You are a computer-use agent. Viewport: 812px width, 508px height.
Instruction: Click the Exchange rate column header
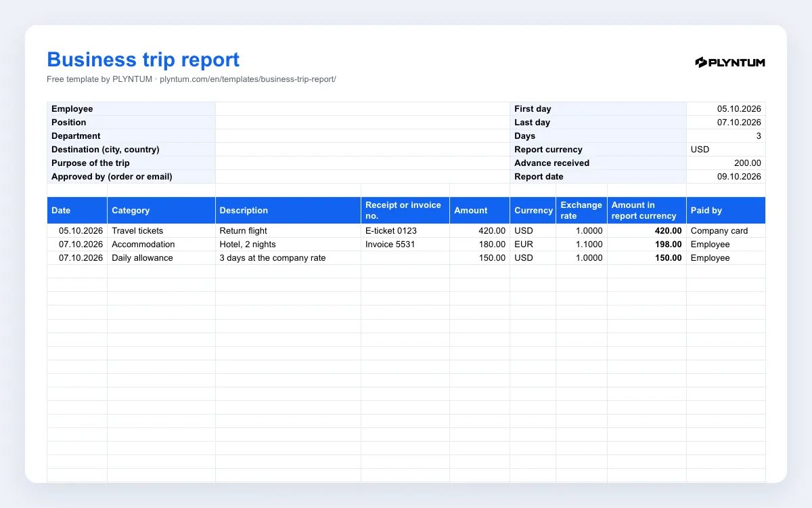pos(582,211)
